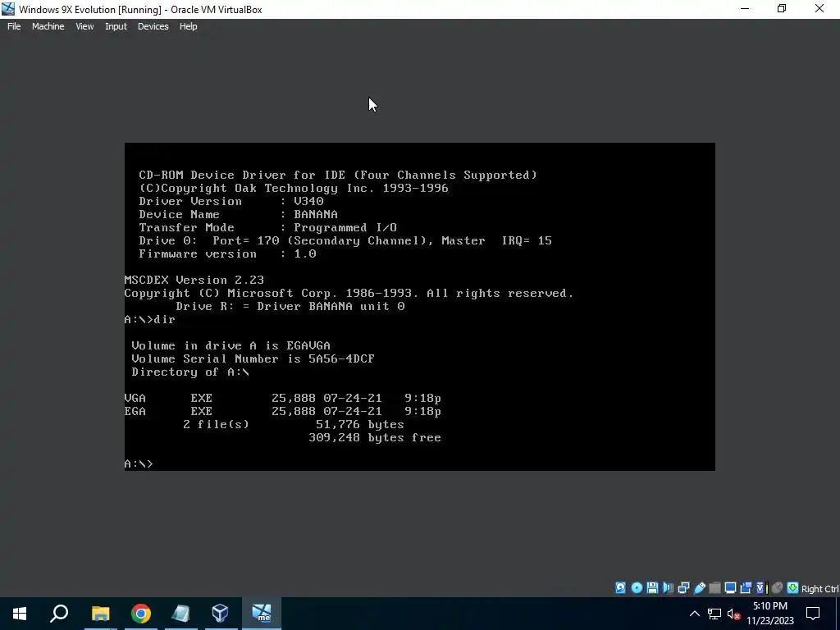Viewport: 840px width, 630px height.
Task: Click the floppy disk indicator icon
Action: click(652, 587)
